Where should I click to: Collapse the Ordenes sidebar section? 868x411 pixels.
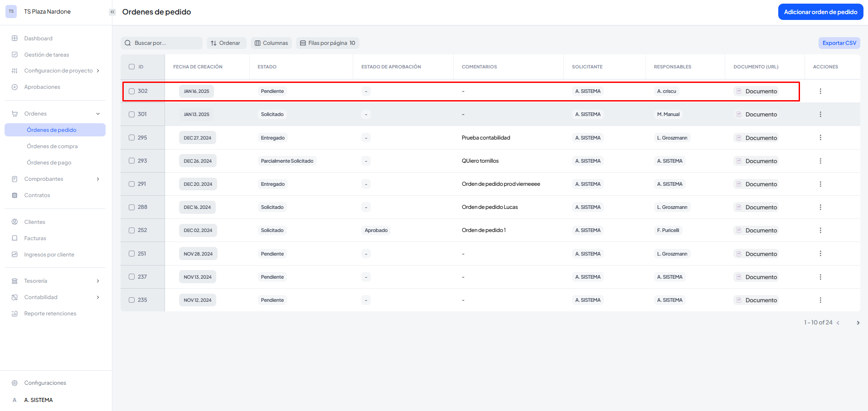pyautogui.click(x=98, y=114)
